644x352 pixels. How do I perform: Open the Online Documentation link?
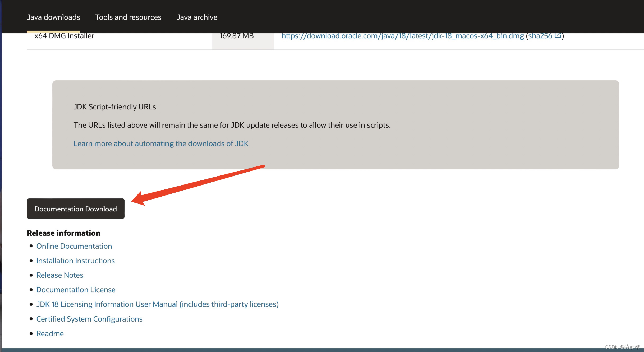pyautogui.click(x=74, y=246)
